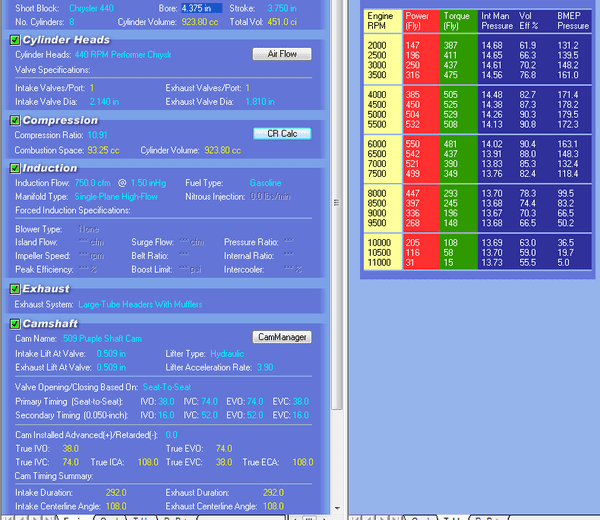Click the CR Calc button
600x520 pixels.
pos(281,133)
